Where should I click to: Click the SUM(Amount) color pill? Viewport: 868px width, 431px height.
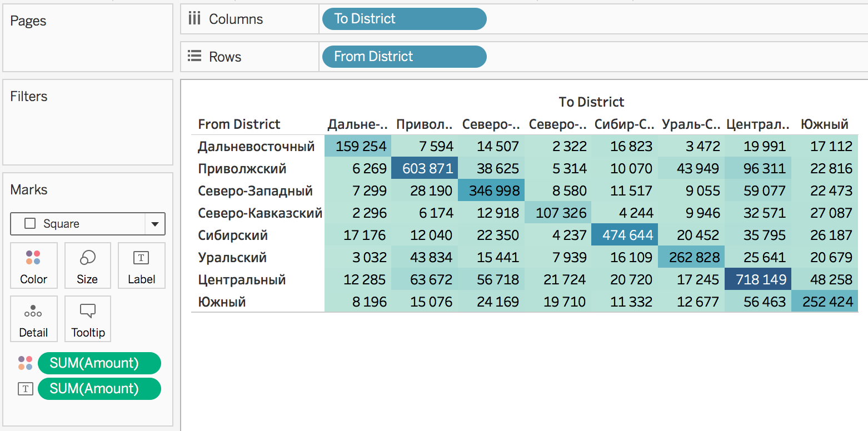tap(99, 363)
